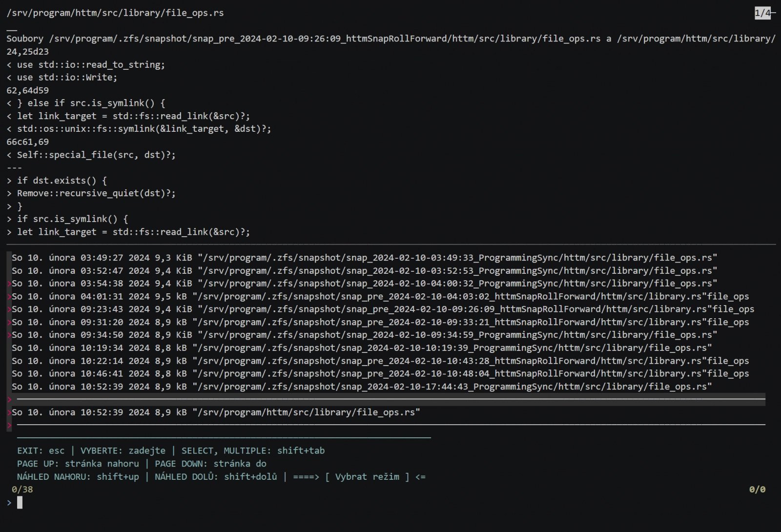The height and width of the screenshot is (532, 781).
Task: Select the live file_ops.rs version row
Action: (x=216, y=412)
